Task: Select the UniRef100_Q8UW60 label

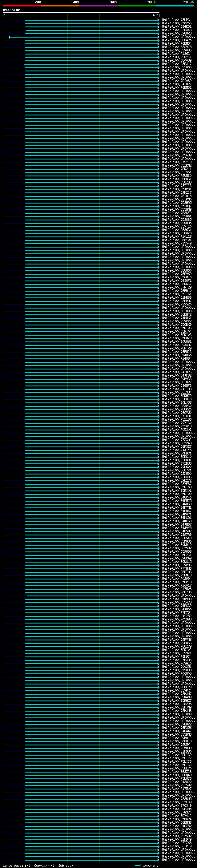Action: (x=177, y=271)
